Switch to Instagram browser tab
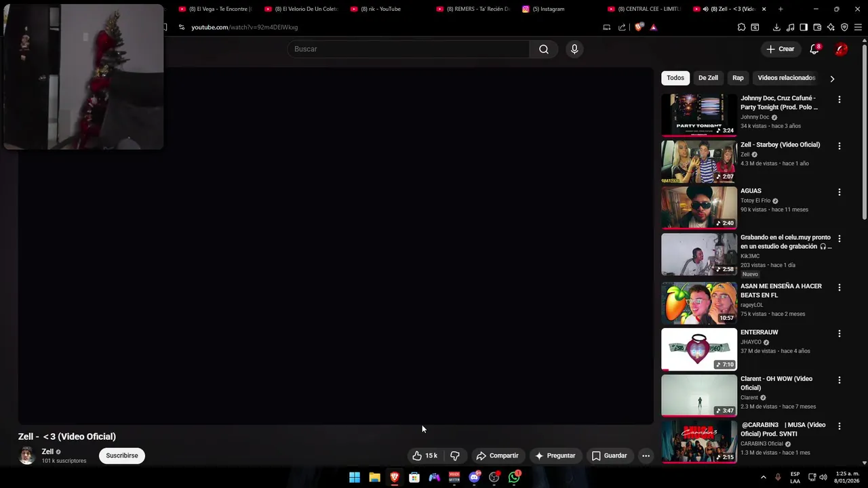 coord(559,9)
